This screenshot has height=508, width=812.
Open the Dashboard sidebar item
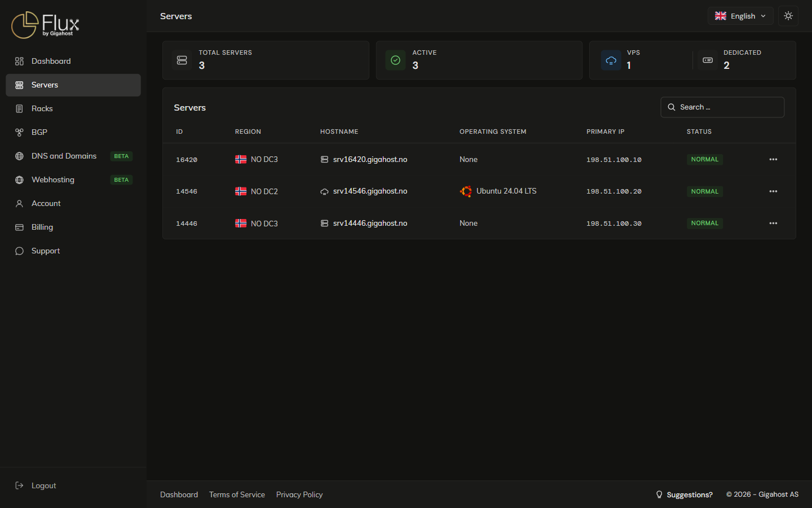(x=73, y=61)
